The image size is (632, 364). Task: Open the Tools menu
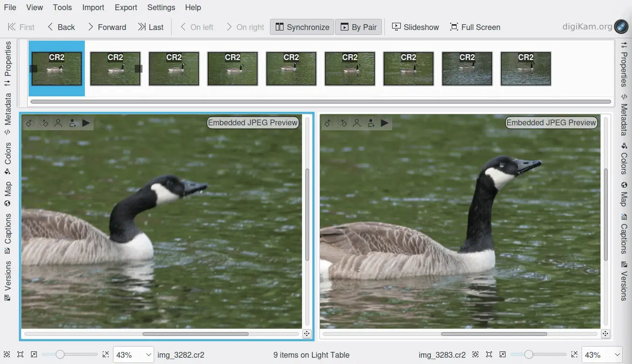(x=62, y=7)
